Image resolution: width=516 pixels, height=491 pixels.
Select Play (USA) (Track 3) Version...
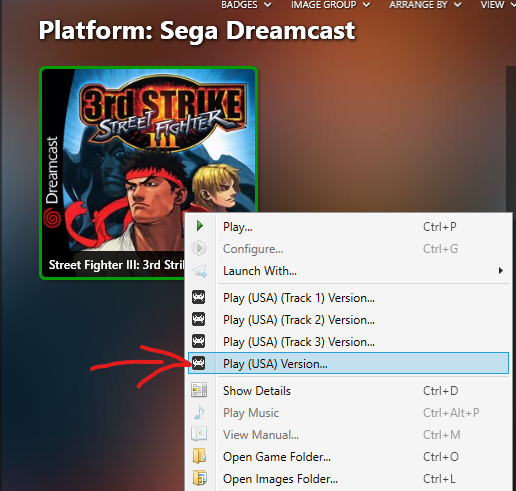point(348,342)
